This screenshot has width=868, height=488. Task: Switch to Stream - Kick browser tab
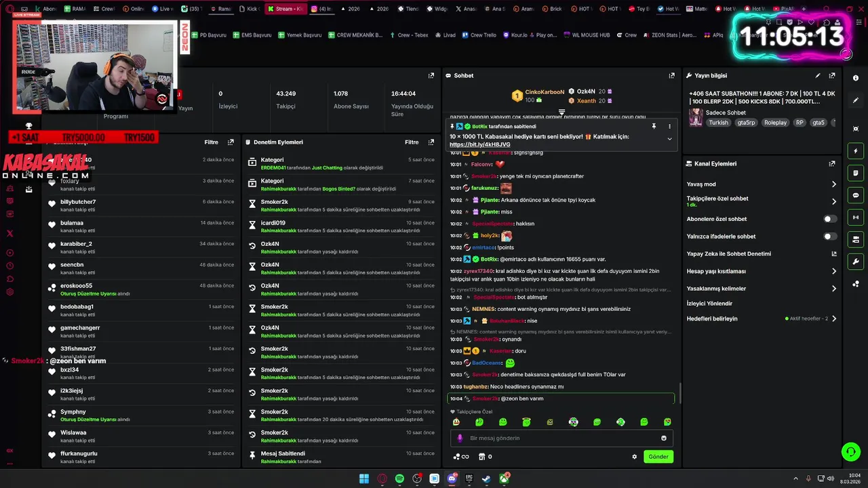click(285, 9)
